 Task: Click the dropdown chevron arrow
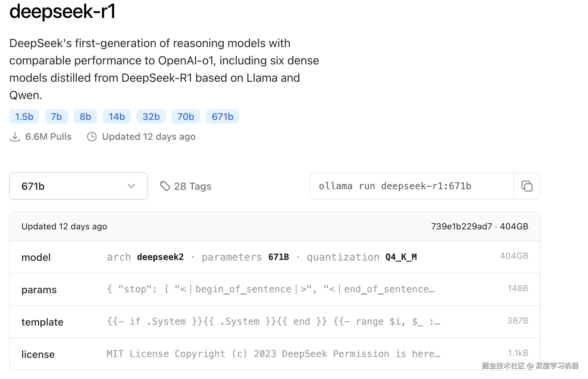(131, 186)
